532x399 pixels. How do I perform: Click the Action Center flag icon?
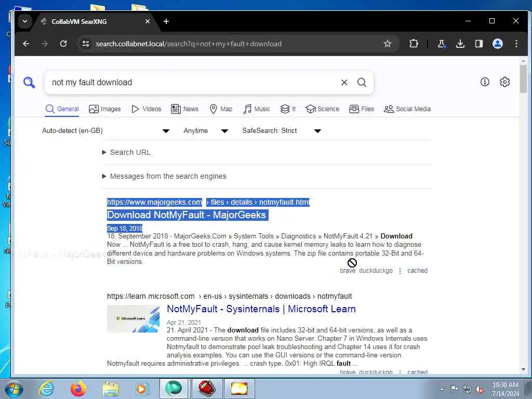454,389
